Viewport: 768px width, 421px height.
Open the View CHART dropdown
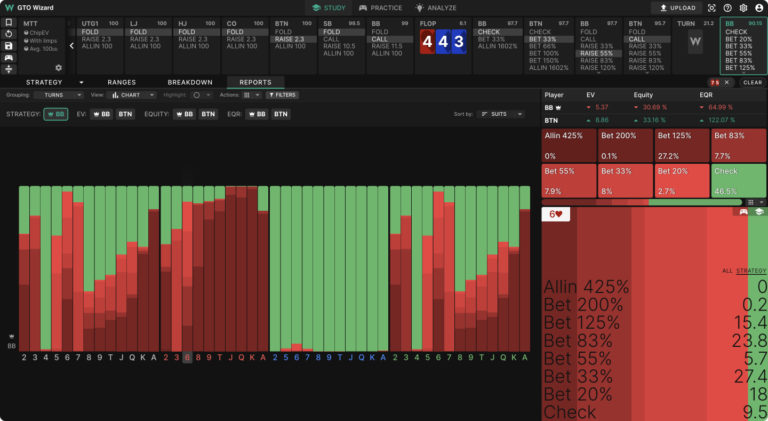(x=132, y=95)
